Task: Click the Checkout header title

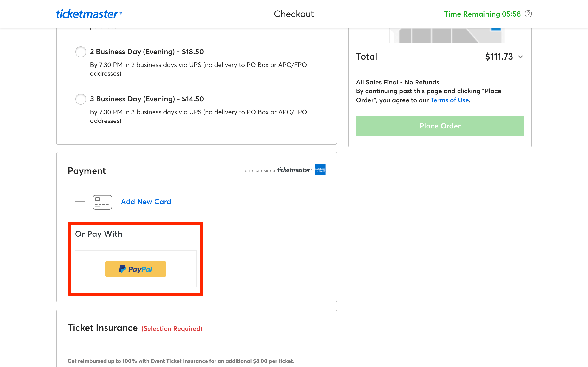Action: [x=294, y=14]
